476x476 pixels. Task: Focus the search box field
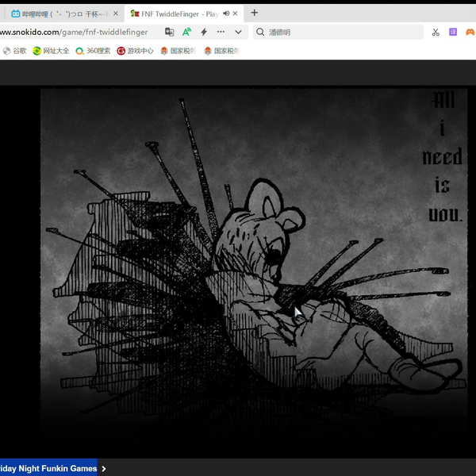pyautogui.click(x=338, y=33)
